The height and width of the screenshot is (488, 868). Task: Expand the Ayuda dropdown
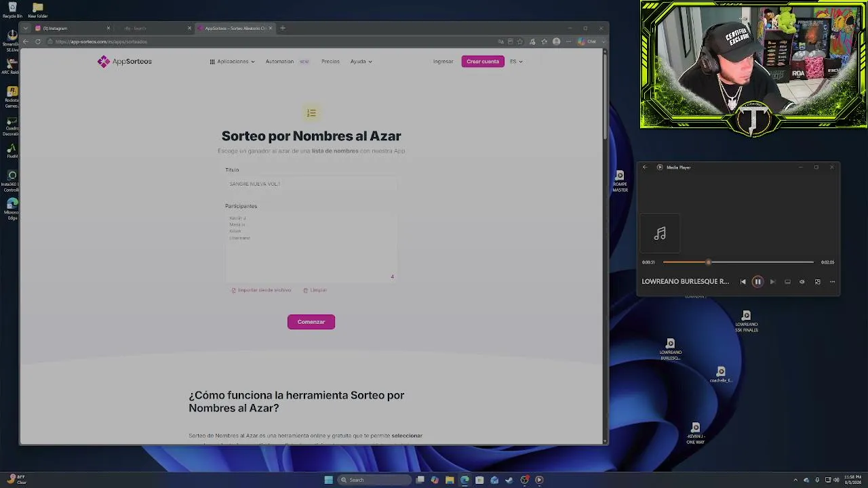(x=361, y=62)
